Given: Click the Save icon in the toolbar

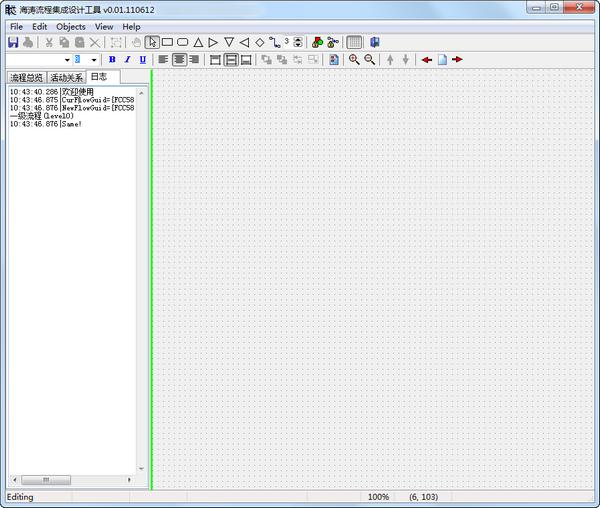Looking at the screenshot, I should [x=13, y=43].
